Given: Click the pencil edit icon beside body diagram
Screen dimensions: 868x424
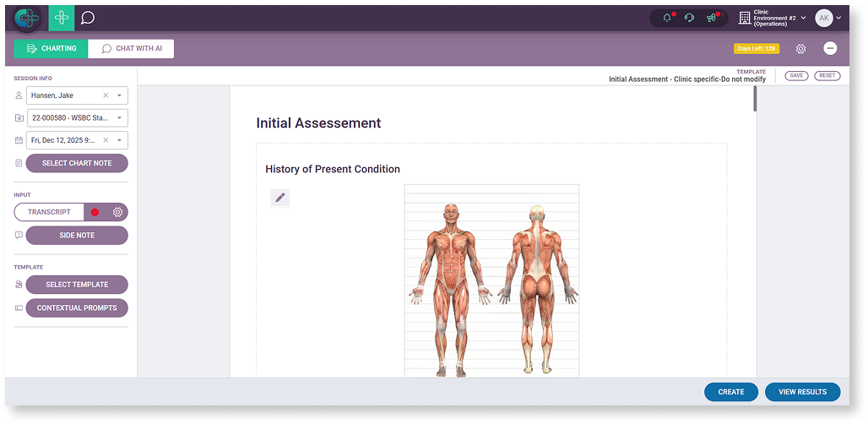Looking at the screenshot, I should [x=280, y=198].
